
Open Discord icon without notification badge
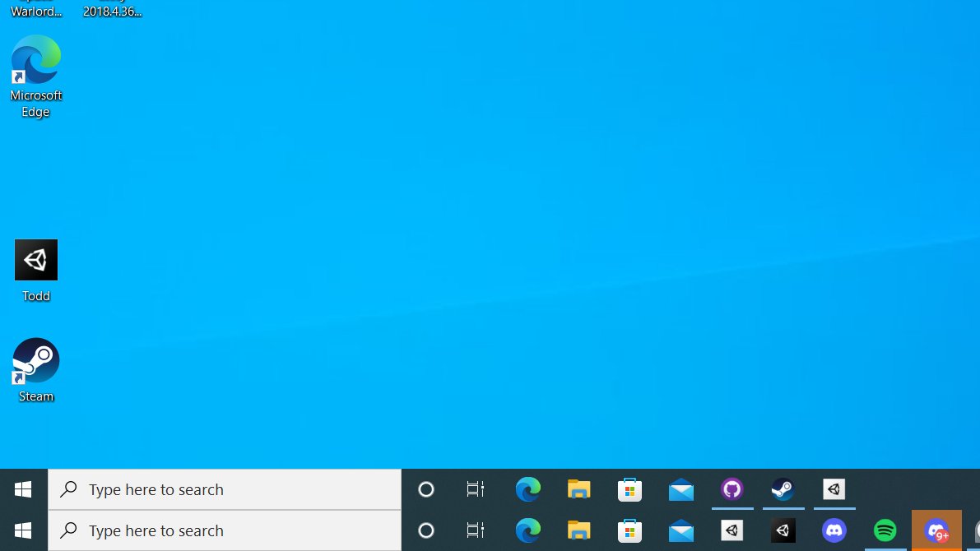point(834,530)
